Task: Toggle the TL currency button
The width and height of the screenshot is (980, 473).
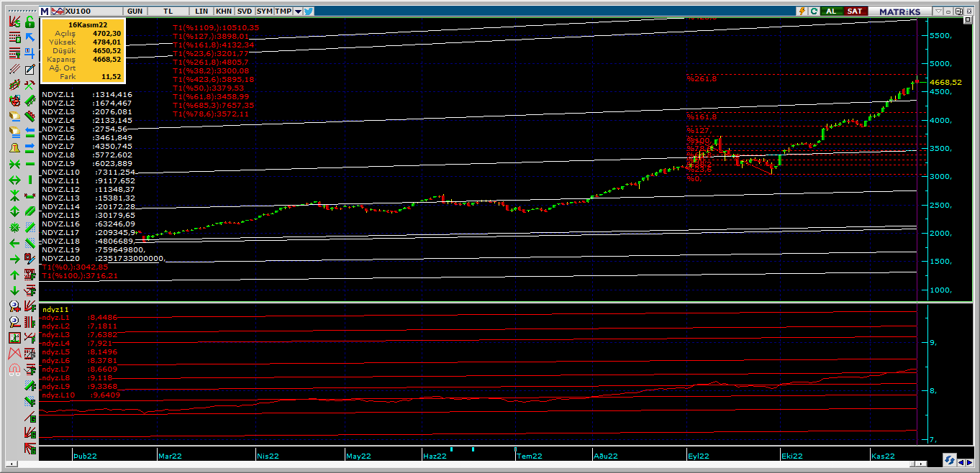Action: 168,12
